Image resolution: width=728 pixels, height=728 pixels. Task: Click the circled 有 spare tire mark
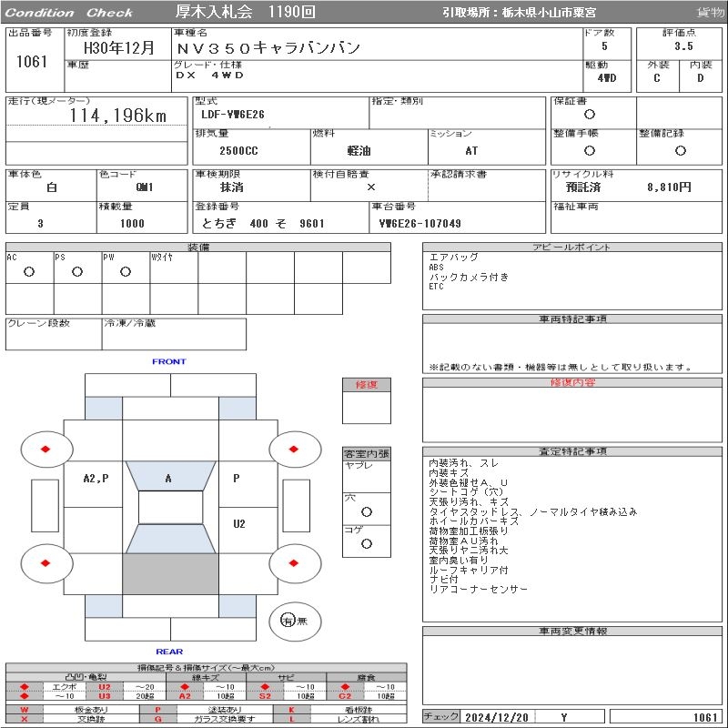click(288, 621)
